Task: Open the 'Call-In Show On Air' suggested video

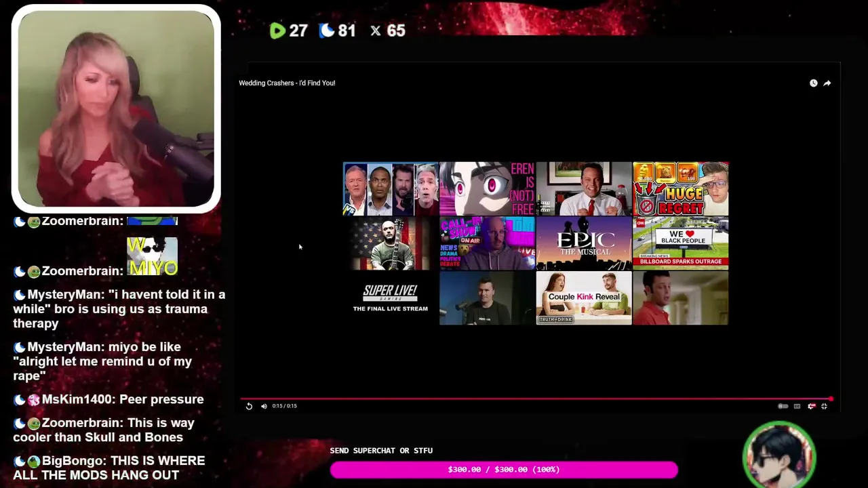Action: tap(487, 243)
